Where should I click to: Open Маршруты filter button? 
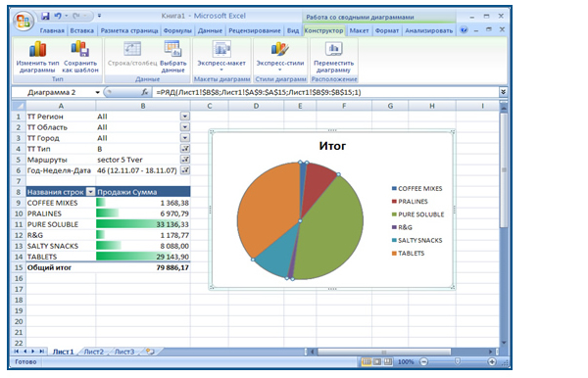click(x=185, y=160)
